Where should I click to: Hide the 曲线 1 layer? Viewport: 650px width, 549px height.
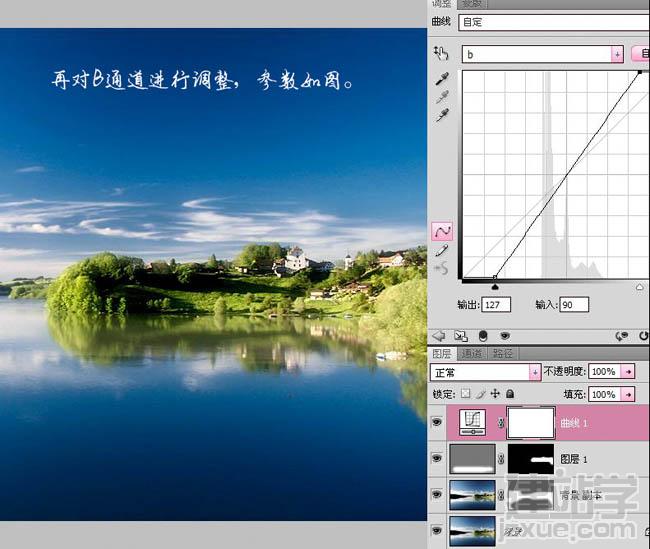pos(437,422)
